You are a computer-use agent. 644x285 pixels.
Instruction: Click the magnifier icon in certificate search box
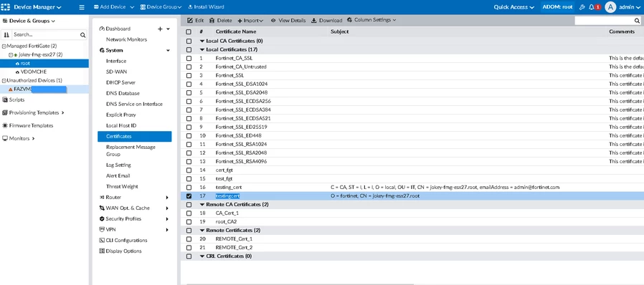(x=637, y=21)
